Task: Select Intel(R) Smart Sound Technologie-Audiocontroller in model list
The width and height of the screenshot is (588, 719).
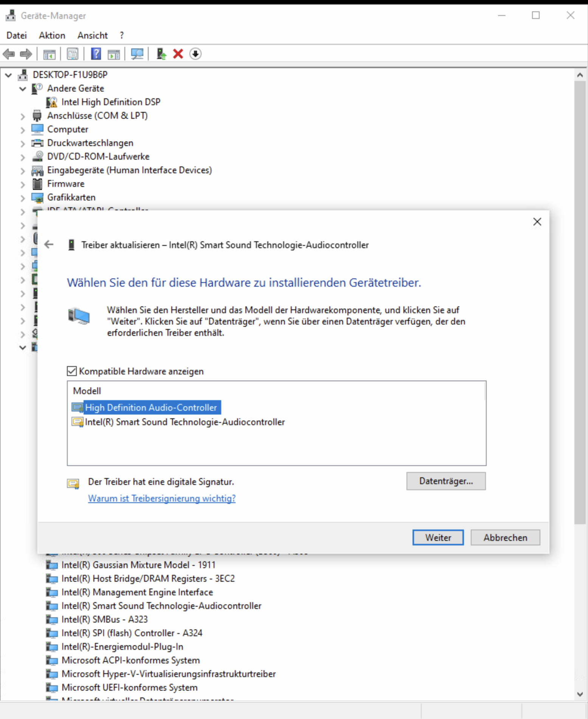Action: [x=178, y=422]
